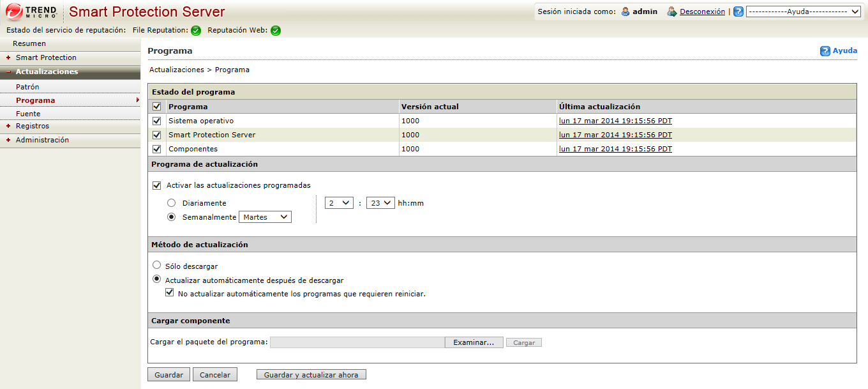Click the program package file path field

pyautogui.click(x=357, y=342)
